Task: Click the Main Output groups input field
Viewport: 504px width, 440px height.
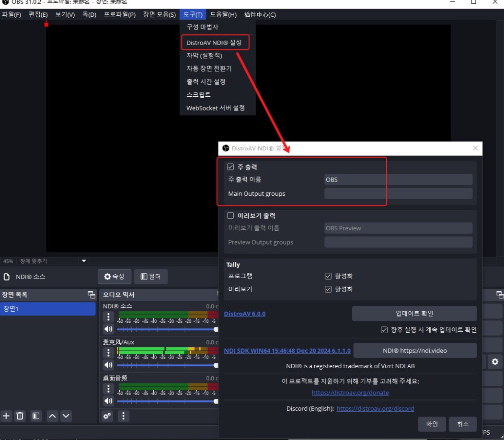Action: (x=398, y=193)
